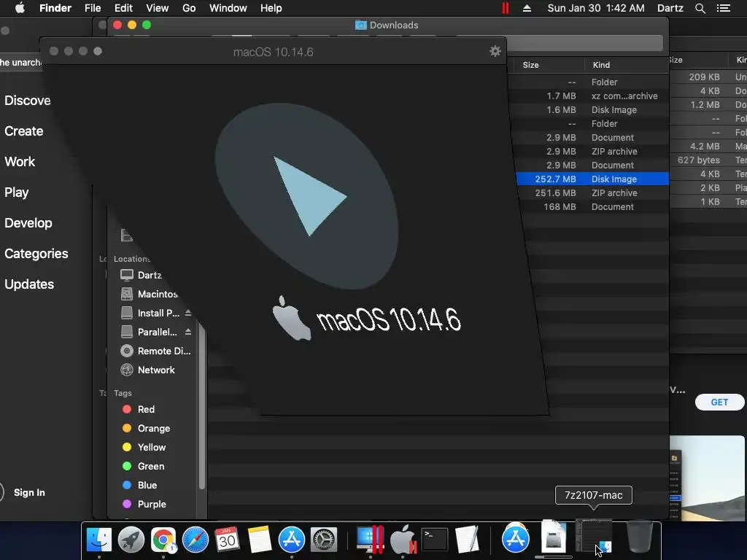Click the GET button in the App Store

click(719, 402)
